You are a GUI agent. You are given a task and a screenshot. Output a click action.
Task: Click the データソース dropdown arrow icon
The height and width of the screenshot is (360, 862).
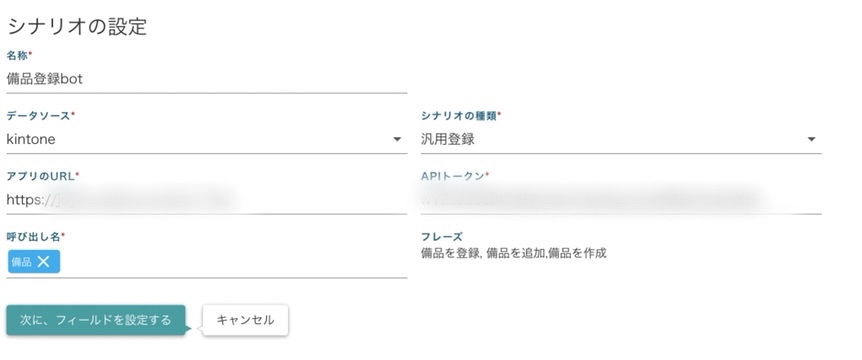[397, 140]
